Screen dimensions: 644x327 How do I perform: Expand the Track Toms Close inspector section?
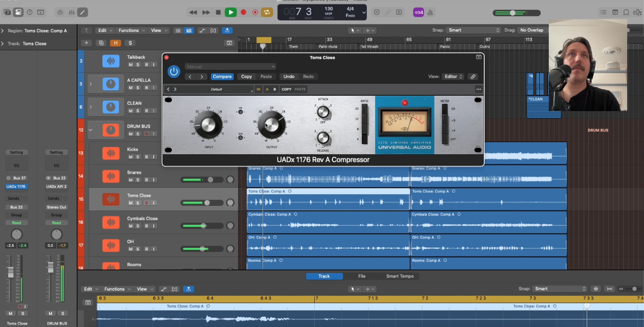click(3, 44)
